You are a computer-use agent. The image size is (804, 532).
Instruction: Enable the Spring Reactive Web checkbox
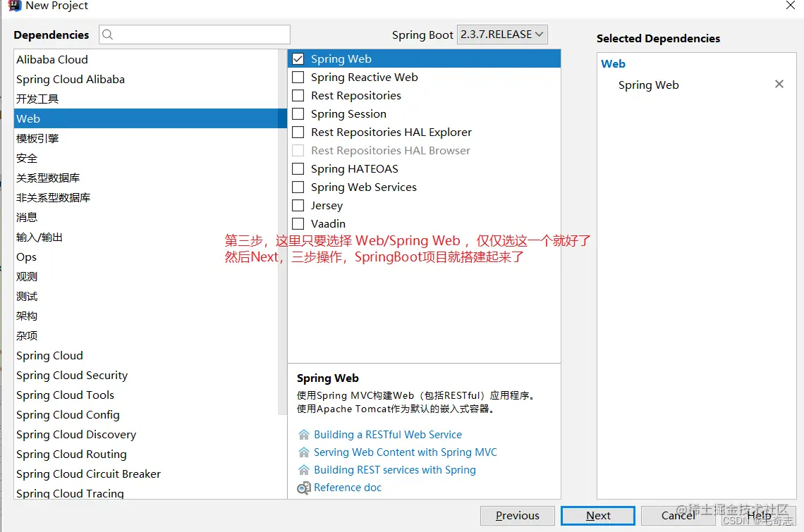point(298,78)
